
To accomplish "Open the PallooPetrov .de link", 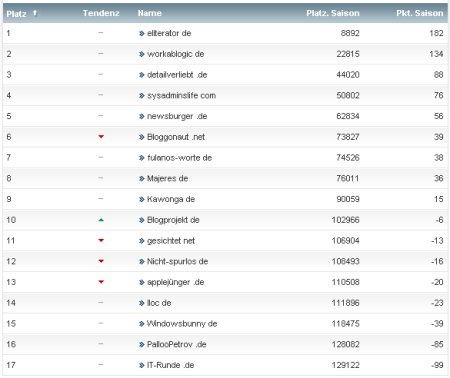I will [x=177, y=344].
